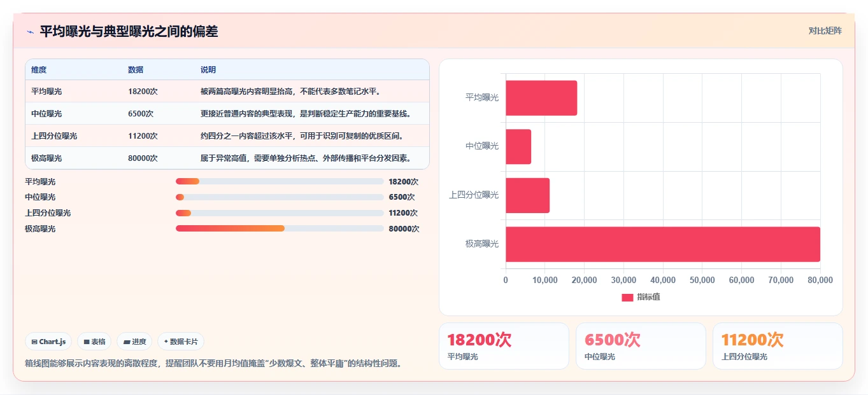Viewport: 868px width, 395px height.
Task: Click the 40,000 axis tick label
Action: 663,280
